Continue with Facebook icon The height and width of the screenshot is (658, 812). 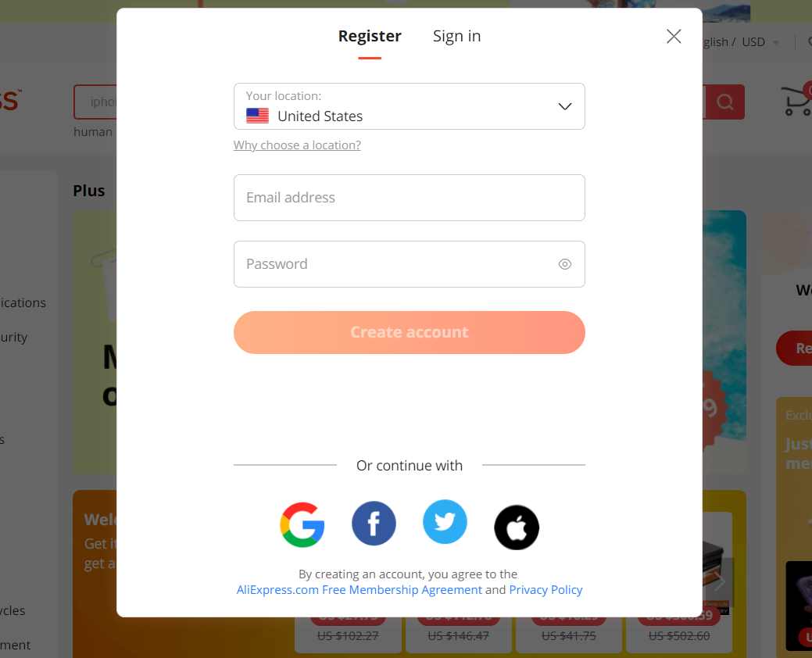374,524
